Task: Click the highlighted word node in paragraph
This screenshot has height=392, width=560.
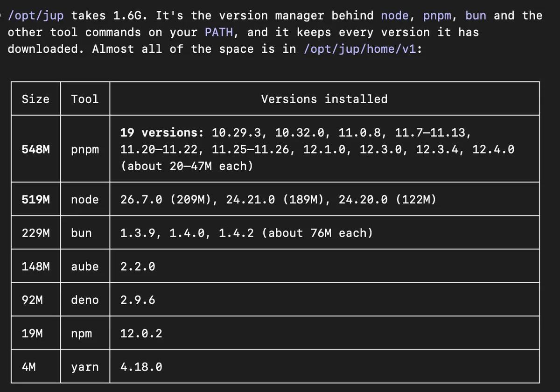Action: 395,15
